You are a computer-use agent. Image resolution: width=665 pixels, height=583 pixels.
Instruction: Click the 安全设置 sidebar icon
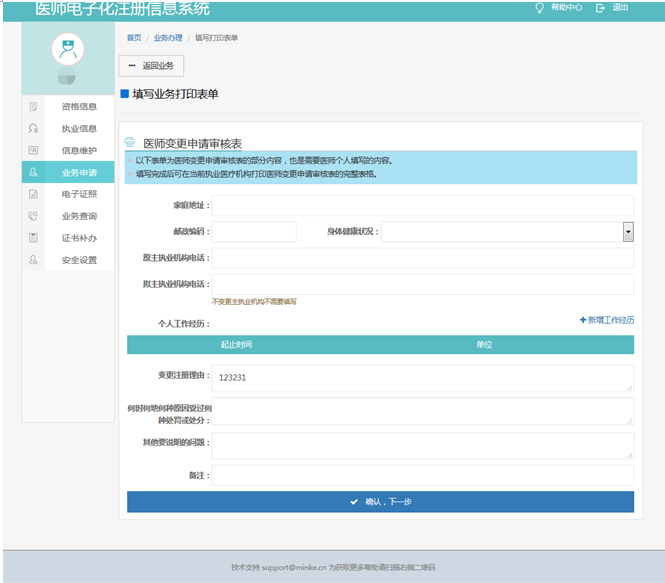pos(34,260)
